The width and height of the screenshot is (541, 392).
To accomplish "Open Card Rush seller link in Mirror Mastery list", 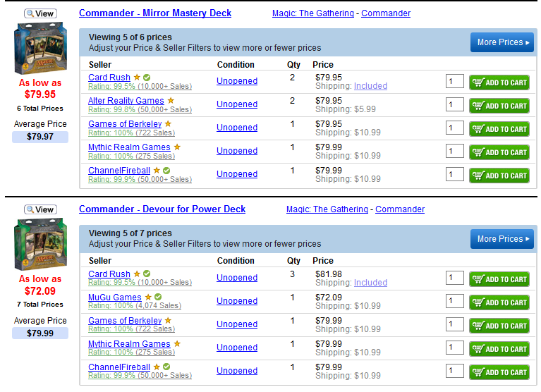I will tap(109, 78).
